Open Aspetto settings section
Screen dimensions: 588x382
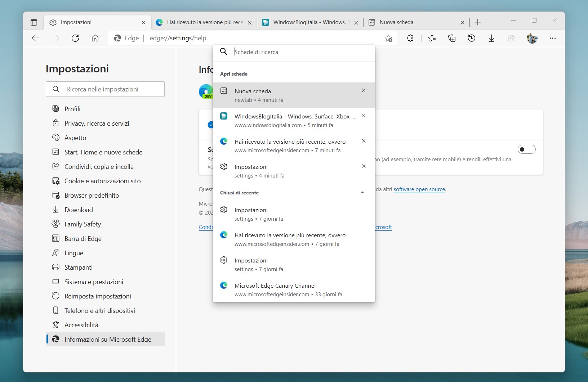pyautogui.click(x=105, y=138)
